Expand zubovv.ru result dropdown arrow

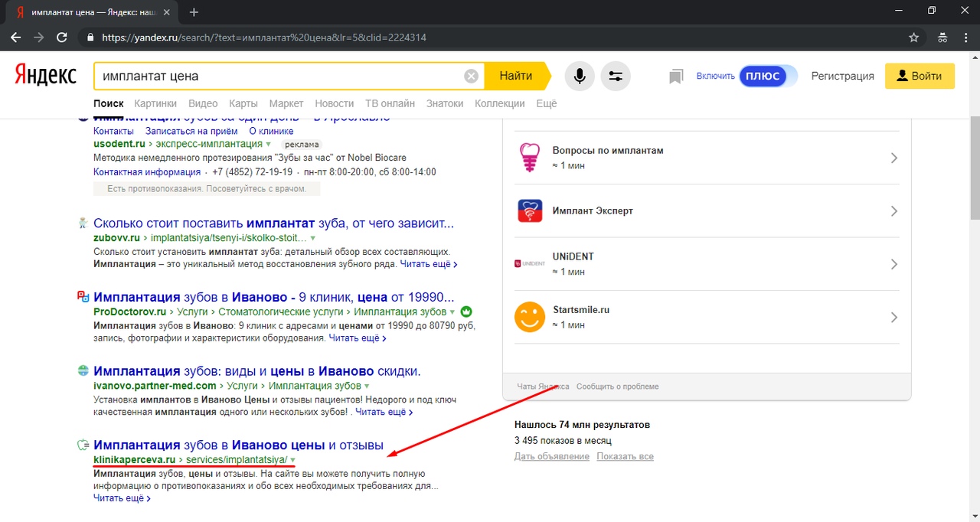[x=312, y=239]
